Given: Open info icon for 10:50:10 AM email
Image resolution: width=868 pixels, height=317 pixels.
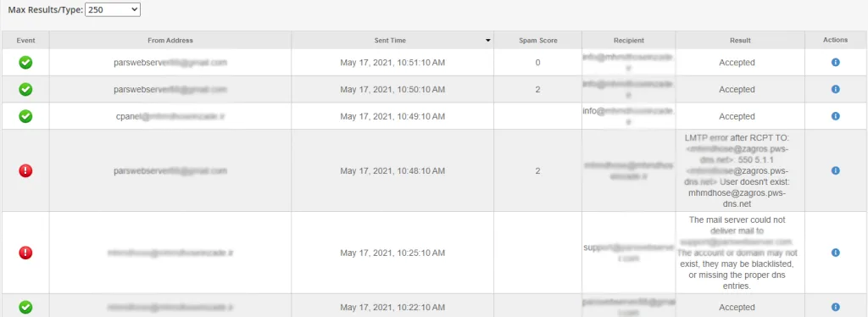Looking at the screenshot, I should pyautogui.click(x=835, y=89).
